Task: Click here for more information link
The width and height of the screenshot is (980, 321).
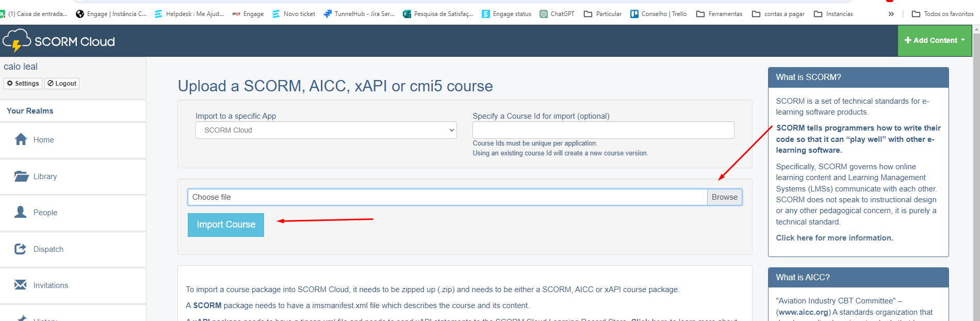Action: [x=835, y=238]
